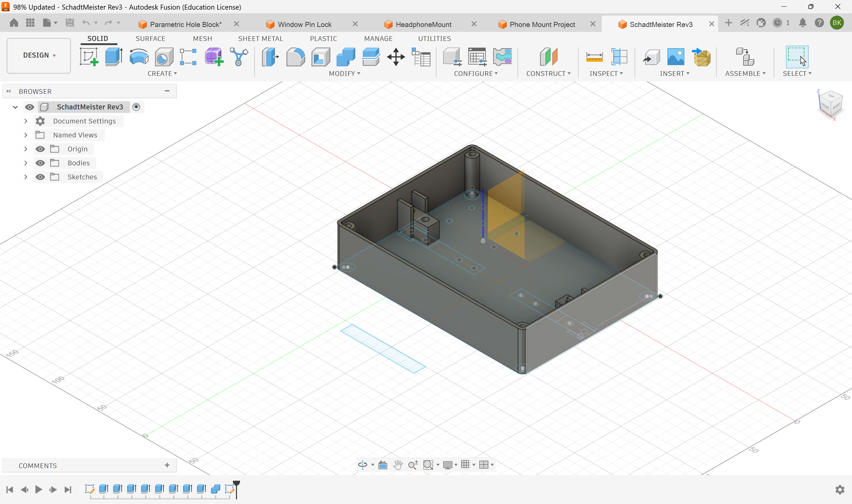This screenshot has height=504, width=852.
Task: Select the Press Pull tool
Action: [270, 57]
